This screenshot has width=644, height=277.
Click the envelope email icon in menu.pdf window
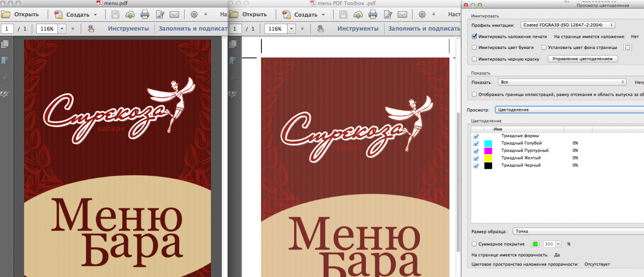coord(174,14)
